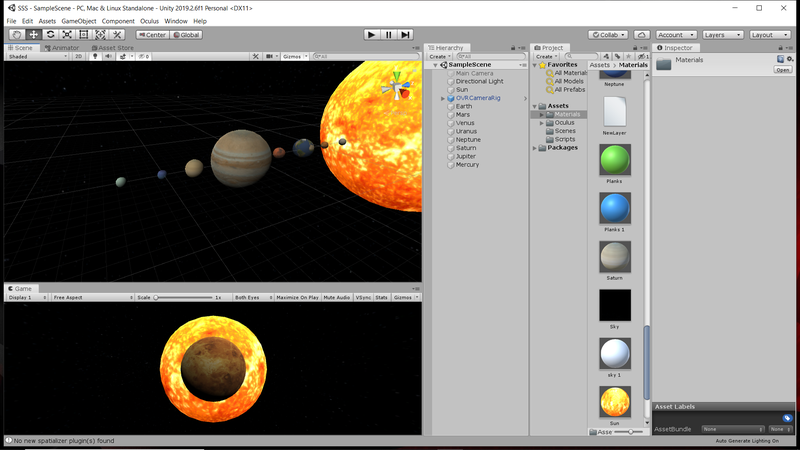This screenshot has width=800, height=450.
Task: Select the Rotate tool
Action: click(50, 34)
